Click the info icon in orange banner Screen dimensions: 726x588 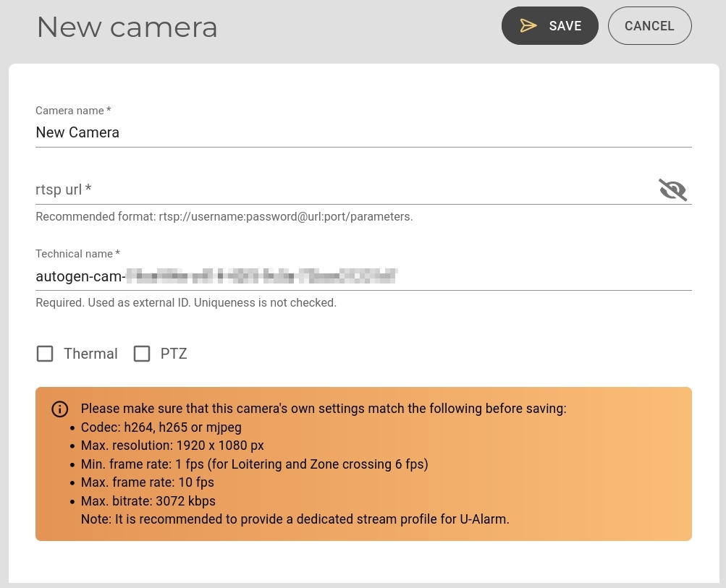tap(60, 409)
